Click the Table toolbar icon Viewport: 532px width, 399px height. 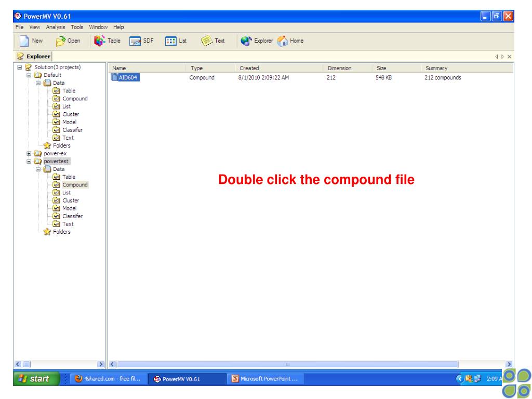(x=99, y=41)
